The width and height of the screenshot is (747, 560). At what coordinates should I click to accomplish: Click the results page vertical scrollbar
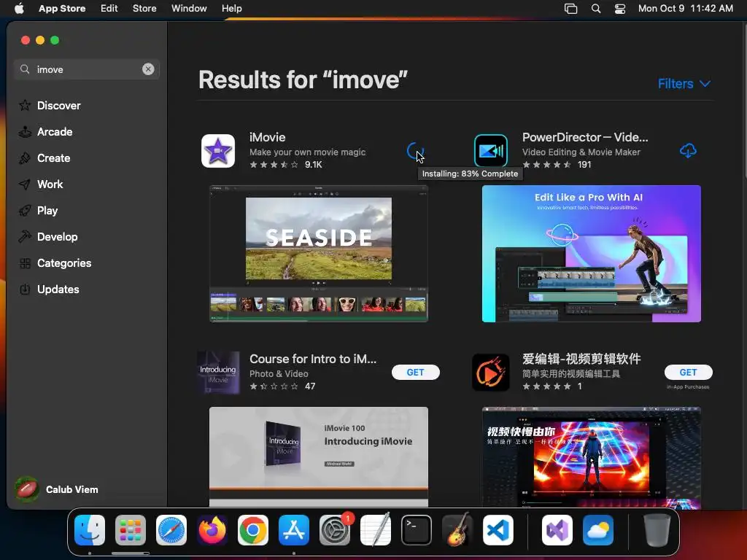click(744, 100)
